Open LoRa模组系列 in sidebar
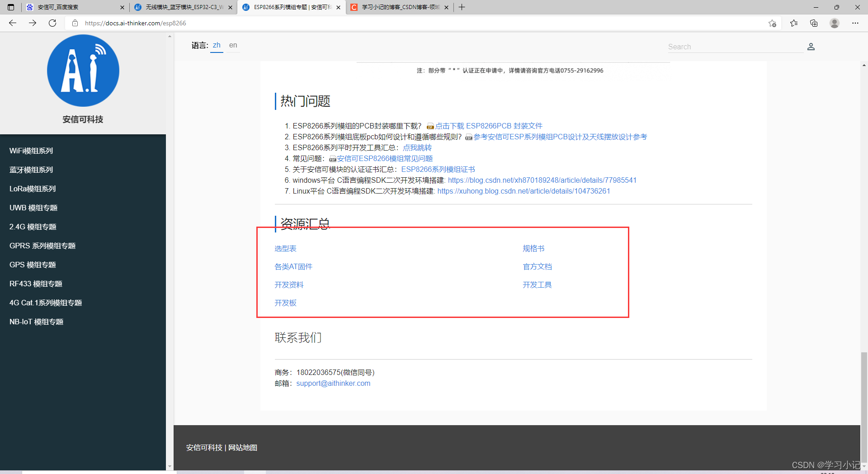 33,189
